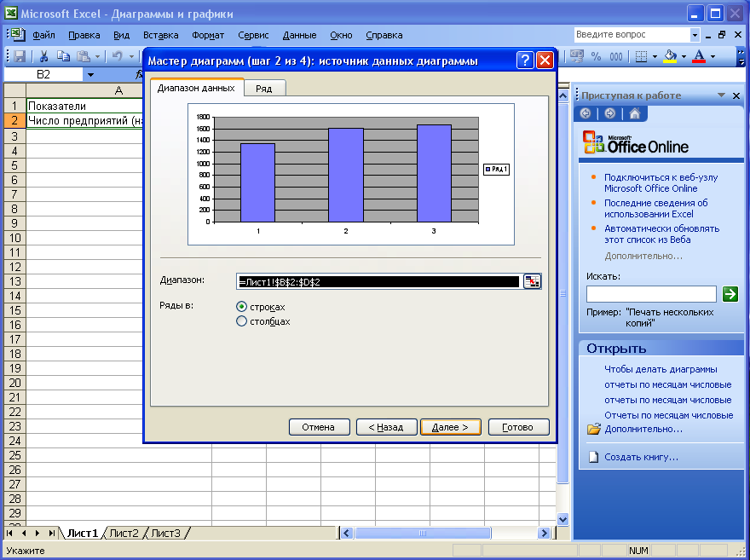Viewport: 750px width, 560px height.
Task: Click the Help question mark in dialog
Action: tap(525, 61)
